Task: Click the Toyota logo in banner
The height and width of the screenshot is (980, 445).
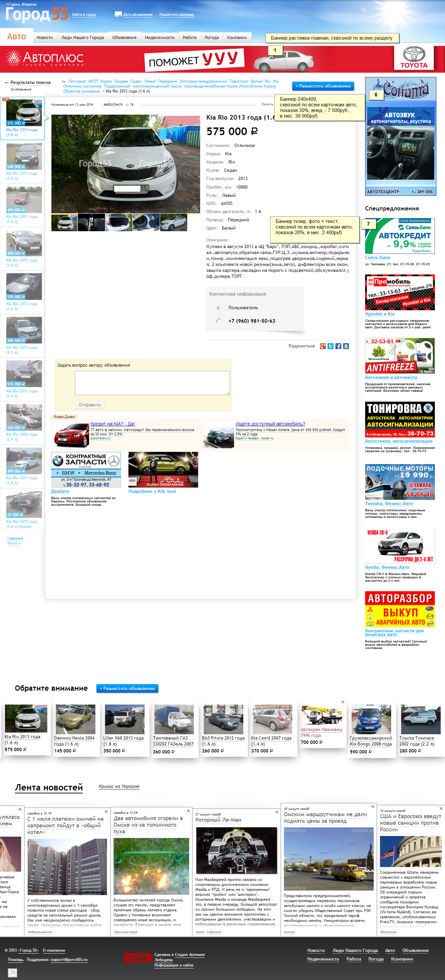Action: pyautogui.click(x=414, y=58)
